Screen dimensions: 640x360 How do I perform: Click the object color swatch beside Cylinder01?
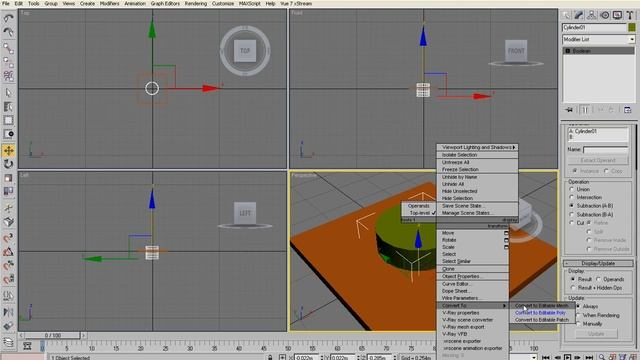coord(632,27)
